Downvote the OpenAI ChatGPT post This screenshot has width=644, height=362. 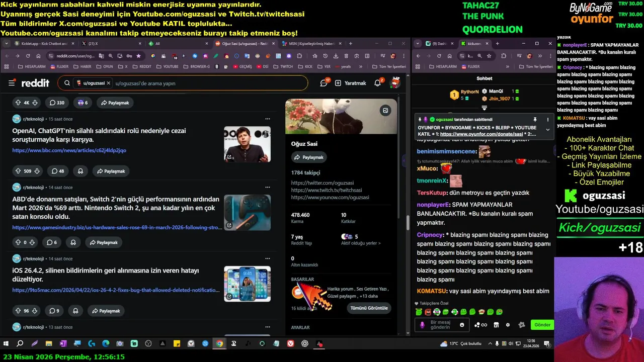tap(36, 171)
